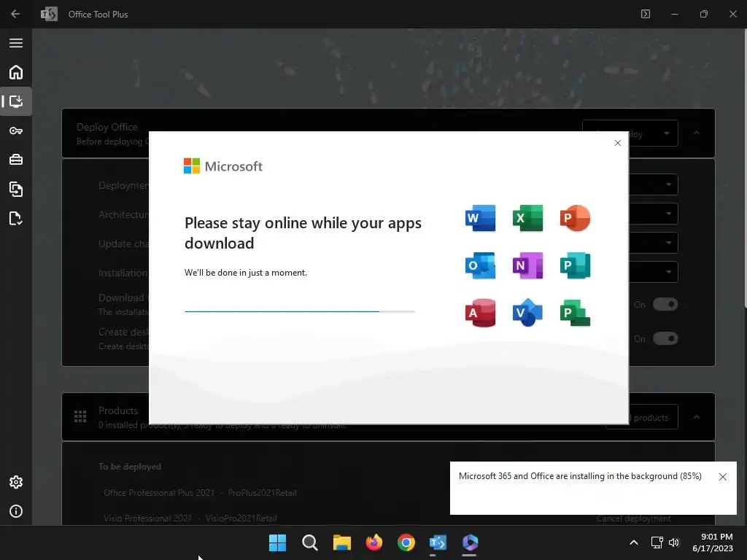The height and width of the screenshot is (560, 747).
Task: Click the Add products button
Action: (x=653, y=417)
